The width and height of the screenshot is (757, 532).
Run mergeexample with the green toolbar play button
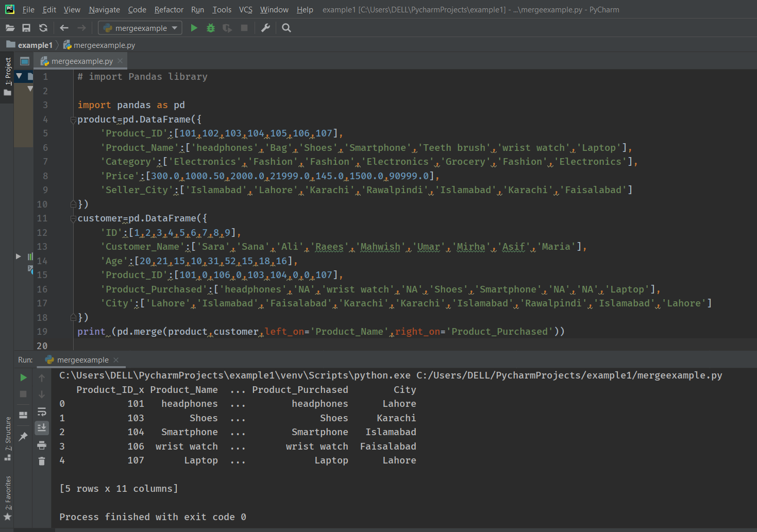[x=194, y=28]
